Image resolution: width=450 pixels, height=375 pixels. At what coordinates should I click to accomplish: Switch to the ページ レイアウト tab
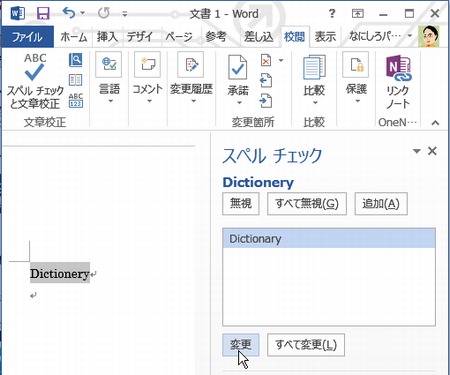[179, 37]
